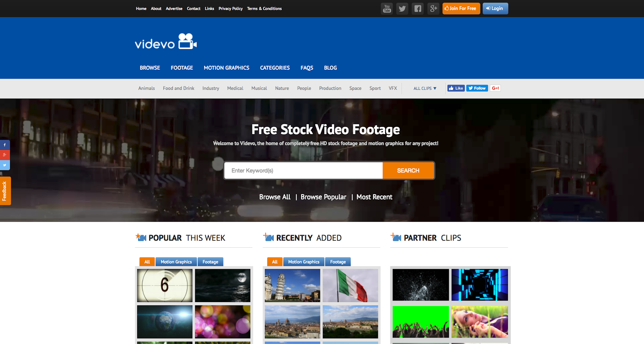The image size is (644, 344).
Task: Select the Medical category
Action: coord(235,88)
